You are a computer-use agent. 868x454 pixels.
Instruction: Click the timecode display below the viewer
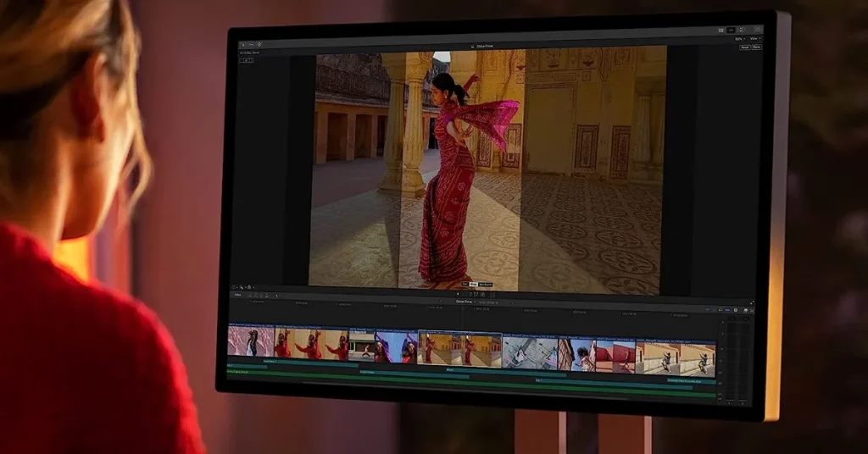(477, 295)
